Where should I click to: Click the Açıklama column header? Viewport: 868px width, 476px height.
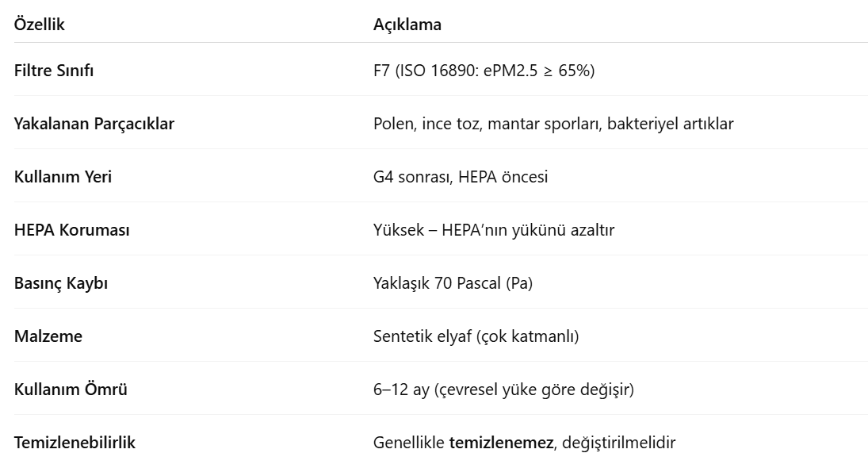point(407,25)
